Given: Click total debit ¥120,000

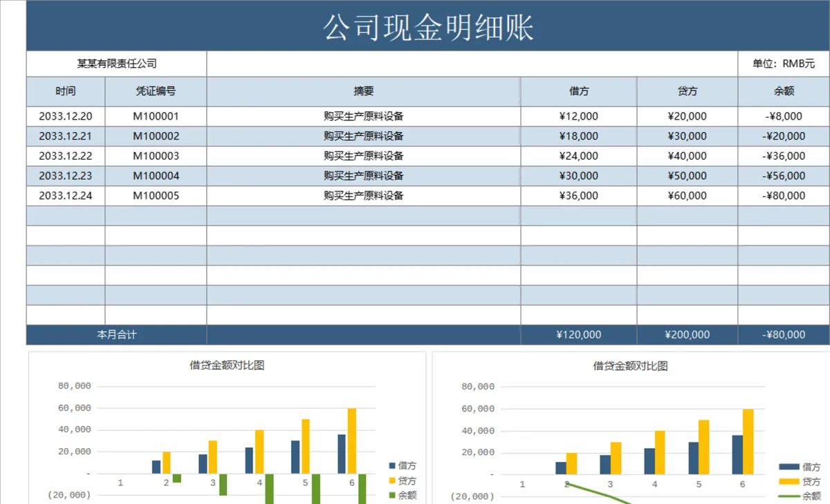Looking at the screenshot, I should click(x=579, y=335).
